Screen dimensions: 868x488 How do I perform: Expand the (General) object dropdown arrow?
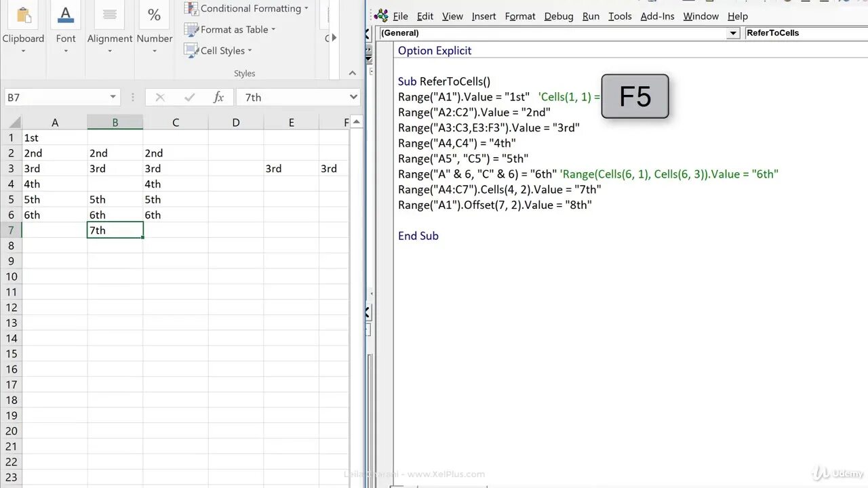point(733,33)
